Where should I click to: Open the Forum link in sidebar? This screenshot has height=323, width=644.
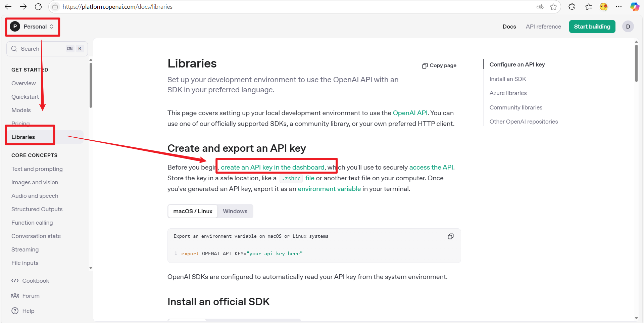[x=25, y=296]
